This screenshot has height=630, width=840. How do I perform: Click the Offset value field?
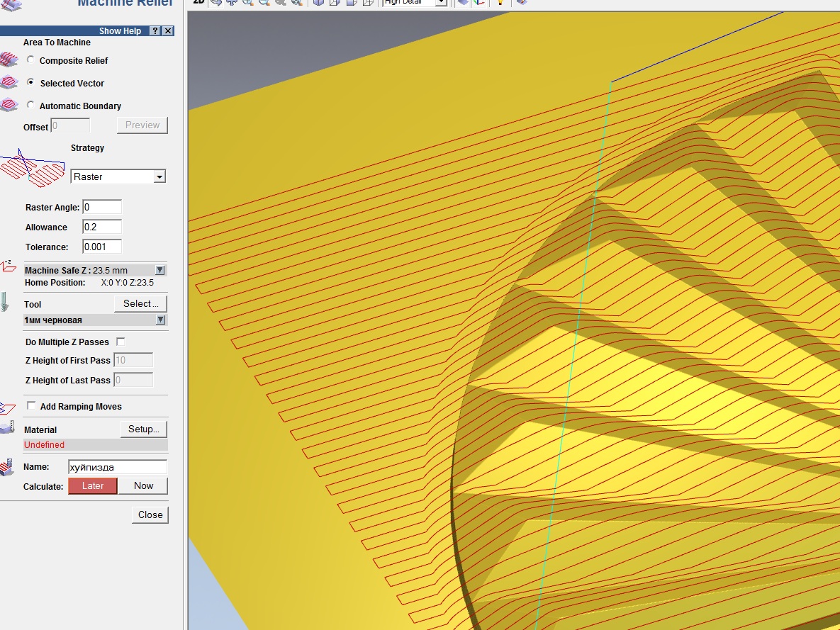(x=70, y=126)
